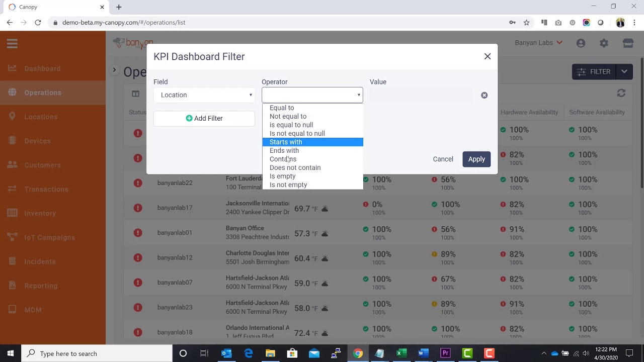Click the error status icon for banyanlab22
The width and height of the screenshot is (644, 362).
click(x=138, y=183)
